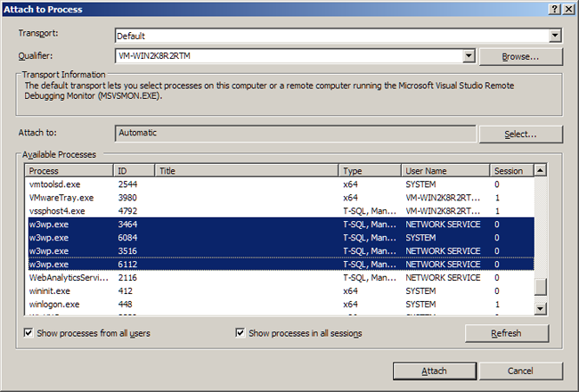The width and height of the screenshot is (579, 392).
Task: Sort list by Process column header
Action: 69,170
